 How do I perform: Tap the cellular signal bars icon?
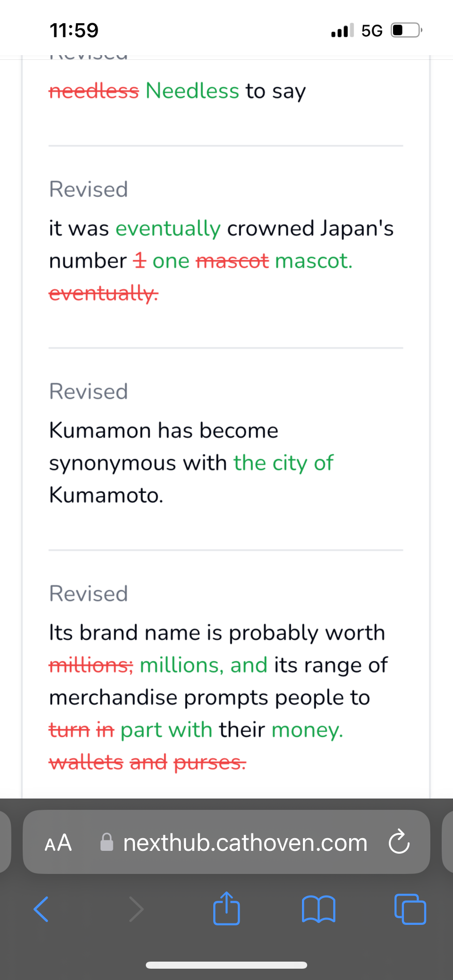point(342,31)
